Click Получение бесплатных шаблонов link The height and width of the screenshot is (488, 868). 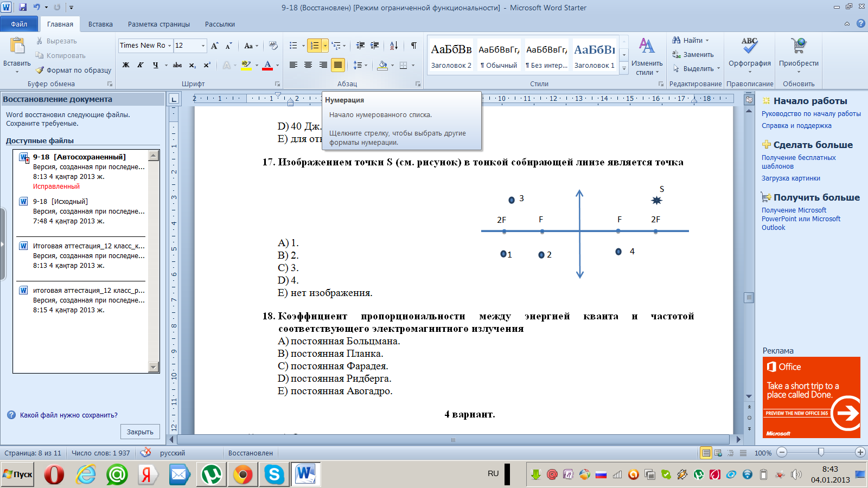coord(799,162)
